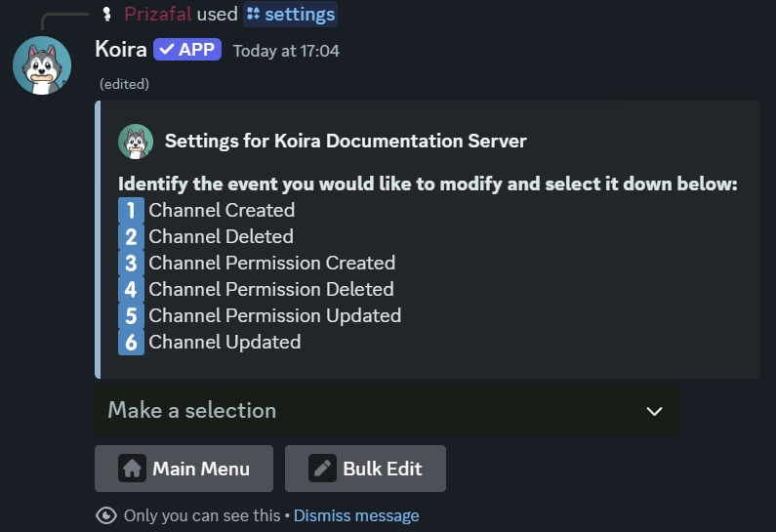Click the 'Settings for Koira Documentation Server' title

click(346, 142)
